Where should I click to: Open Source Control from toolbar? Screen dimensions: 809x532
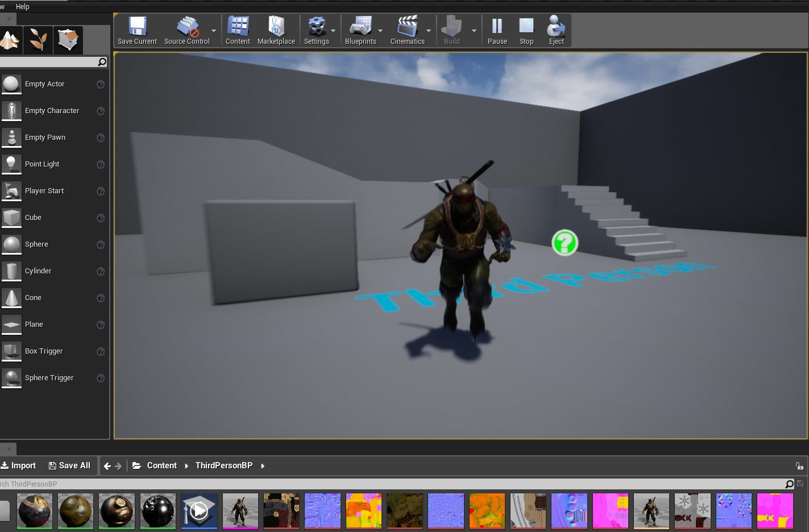pos(186,30)
